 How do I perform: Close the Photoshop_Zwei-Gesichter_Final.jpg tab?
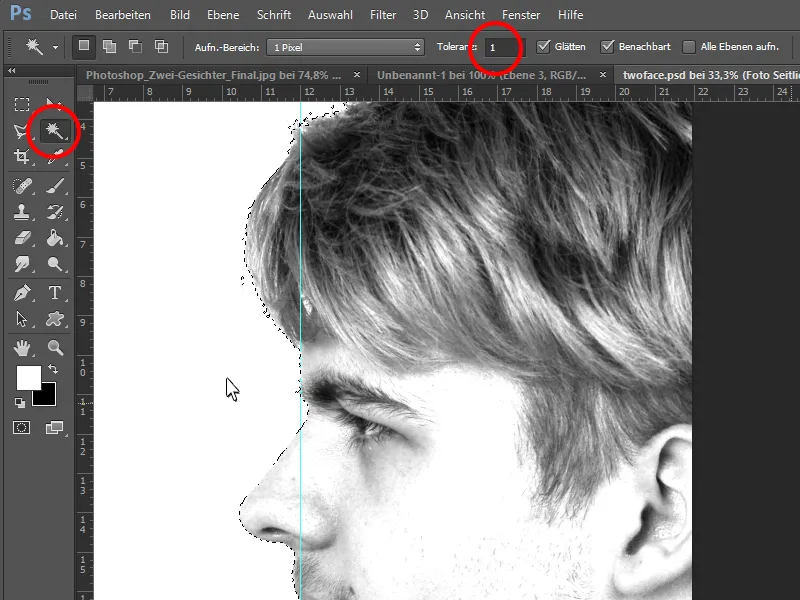pos(357,74)
